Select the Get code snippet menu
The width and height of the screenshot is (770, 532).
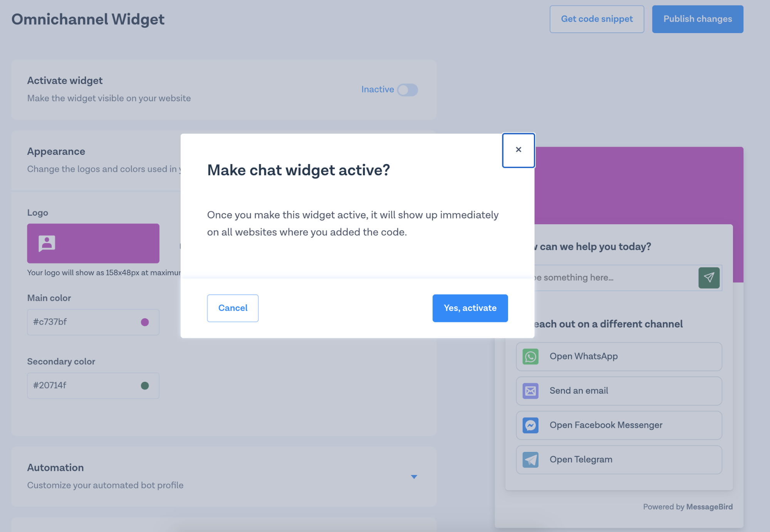point(597,19)
